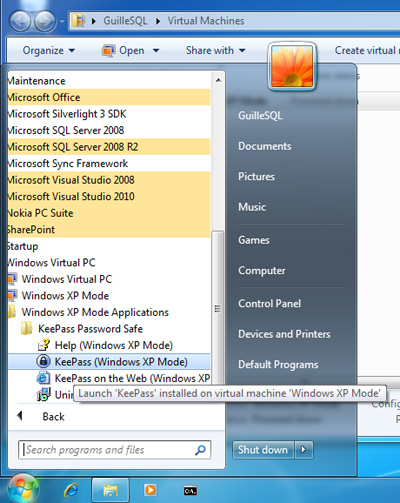Click the address bar folder icon
Screen dimensions: 400x503
tap(79, 20)
